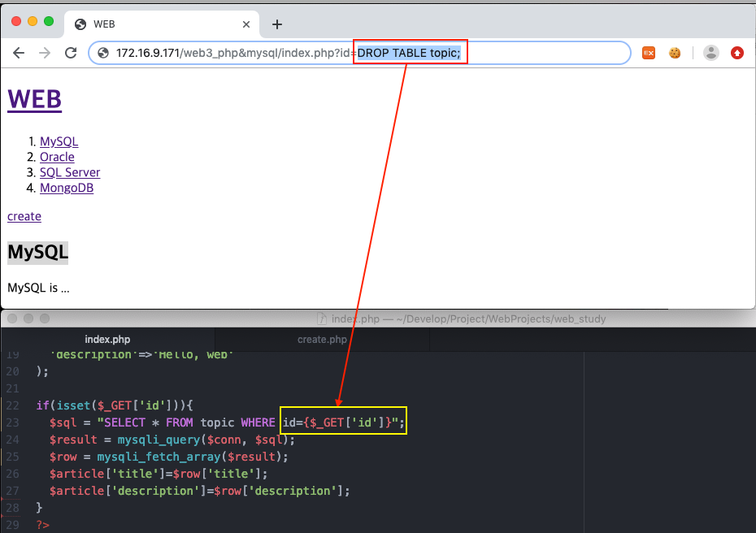This screenshot has height=533, width=756.
Task: Click the file icon in editor title bar
Action: coord(322,319)
